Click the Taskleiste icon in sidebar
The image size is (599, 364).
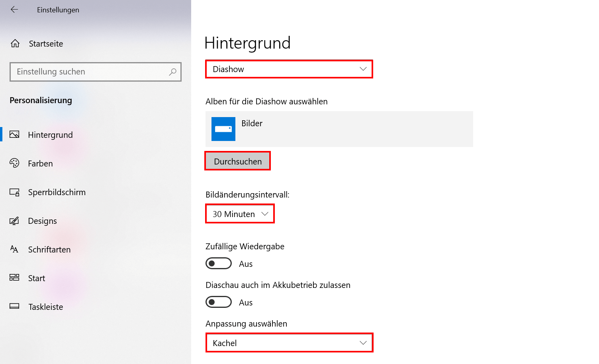tap(14, 307)
